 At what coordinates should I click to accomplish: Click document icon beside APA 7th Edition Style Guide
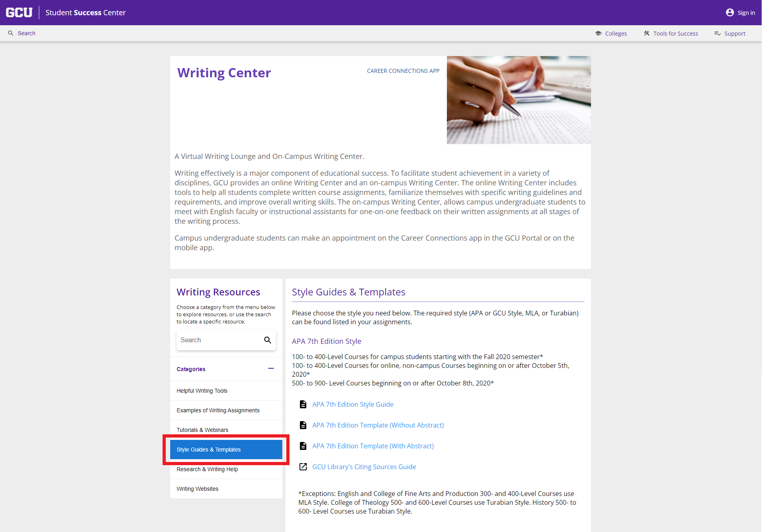303,404
